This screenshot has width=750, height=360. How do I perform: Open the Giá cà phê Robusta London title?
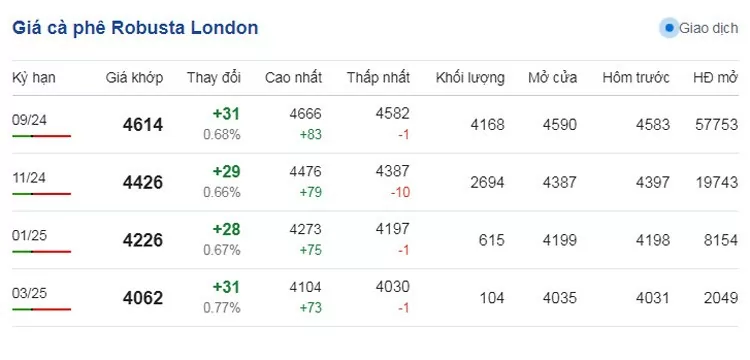[x=135, y=28]
